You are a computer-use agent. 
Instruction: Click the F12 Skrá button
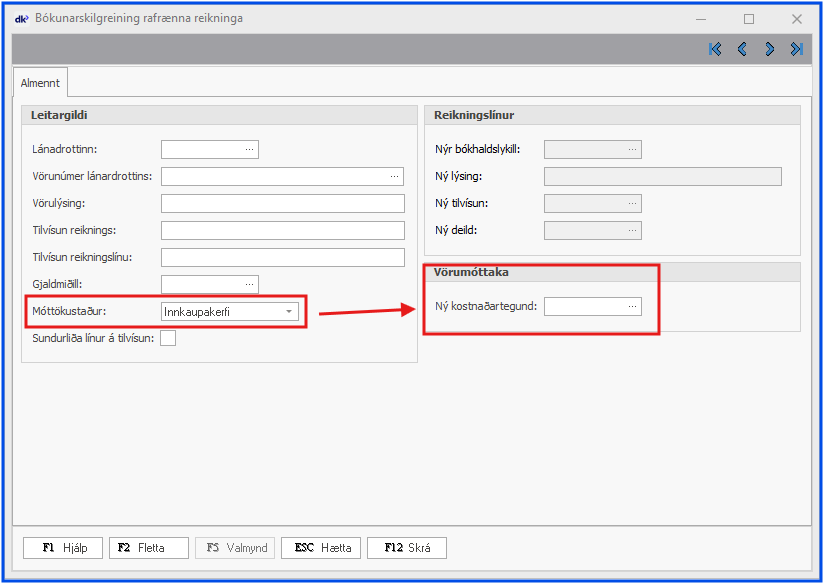click(406, 548)
